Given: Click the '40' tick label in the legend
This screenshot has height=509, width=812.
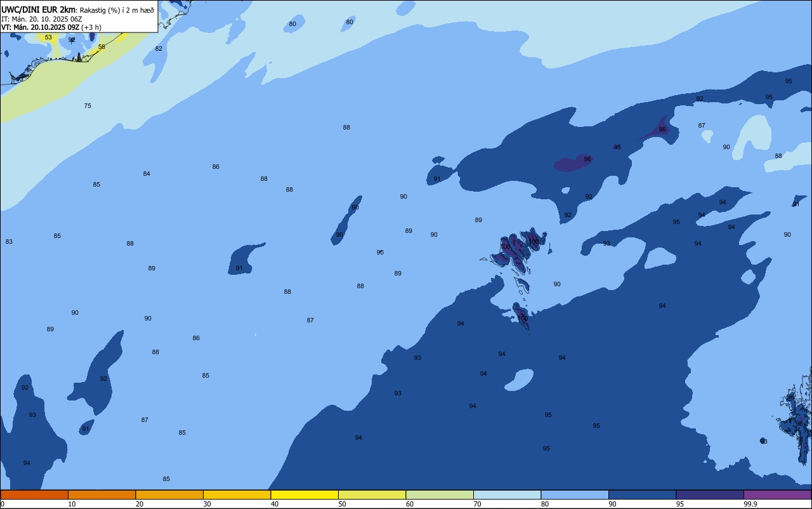Looking at the screenshot, I should click(x=275, y=504).
